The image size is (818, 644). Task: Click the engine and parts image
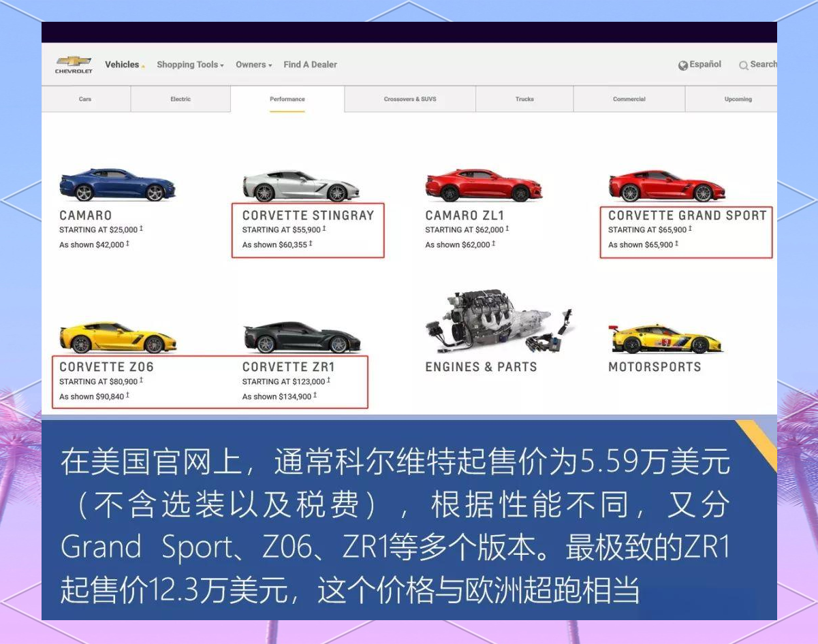point(500,321)
